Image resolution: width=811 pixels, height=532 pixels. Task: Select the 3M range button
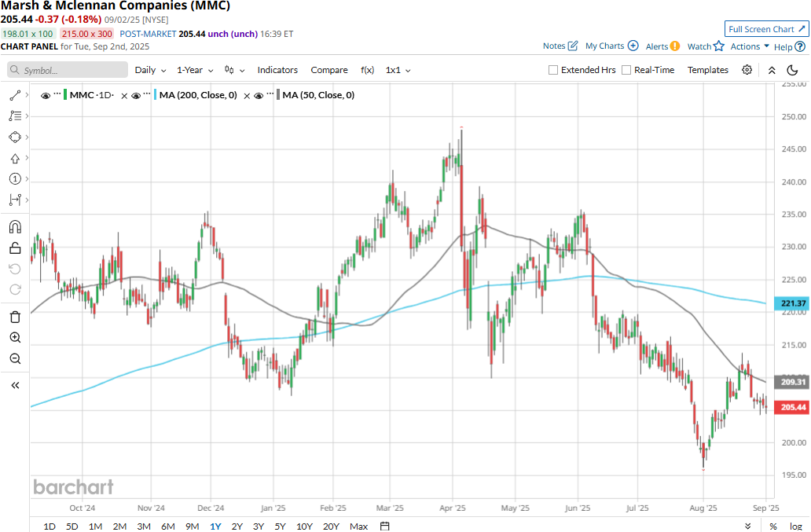pyautogui.click(x=144, y=526)
